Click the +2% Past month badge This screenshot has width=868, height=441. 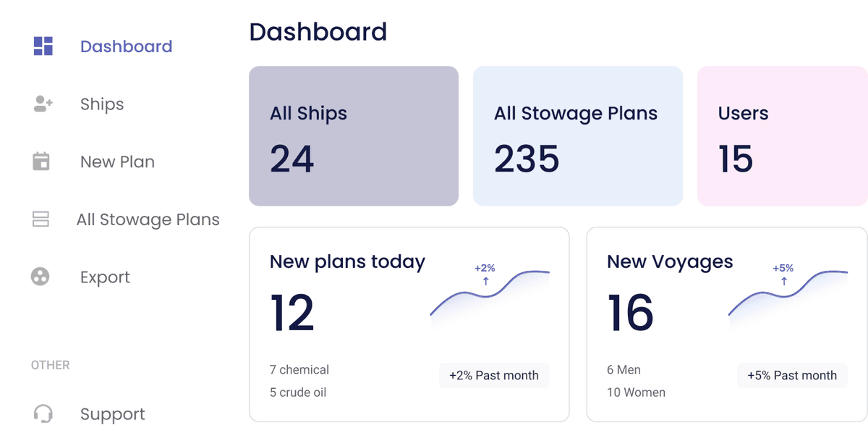pyautogui.click(x=494, y=375)
